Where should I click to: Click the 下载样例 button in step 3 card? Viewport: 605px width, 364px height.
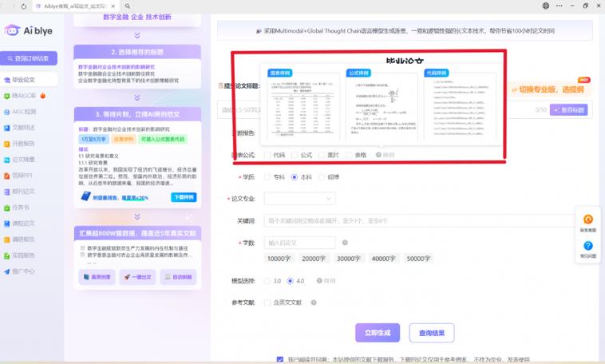click(184, 197)
